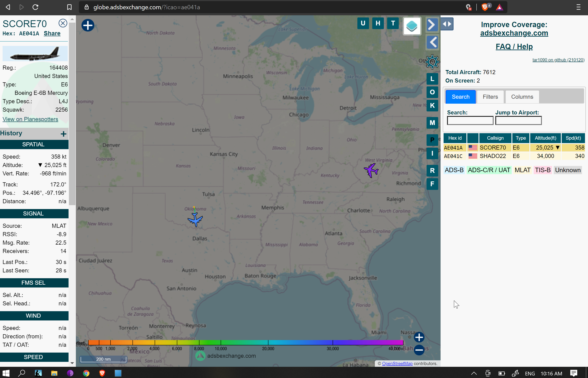The image size is (588, 378).
Task: Go back in browser history
Action: pos(8,7)
